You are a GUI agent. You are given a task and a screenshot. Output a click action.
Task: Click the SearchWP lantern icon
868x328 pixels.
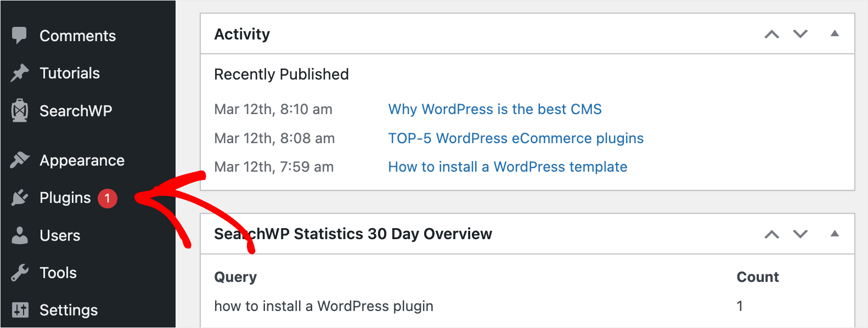pos(20,110)
